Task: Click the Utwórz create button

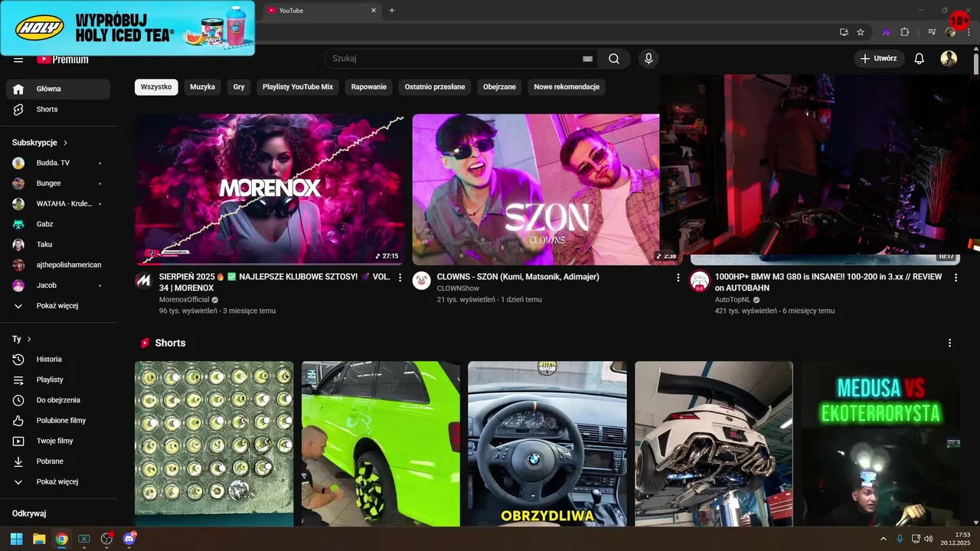Action: tap(879, 59)
